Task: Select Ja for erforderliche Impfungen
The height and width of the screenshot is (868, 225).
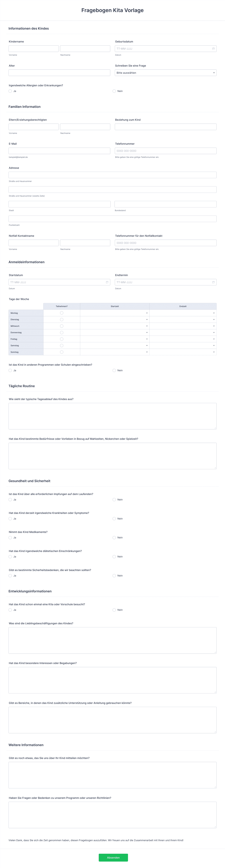Action: point(10,500)
